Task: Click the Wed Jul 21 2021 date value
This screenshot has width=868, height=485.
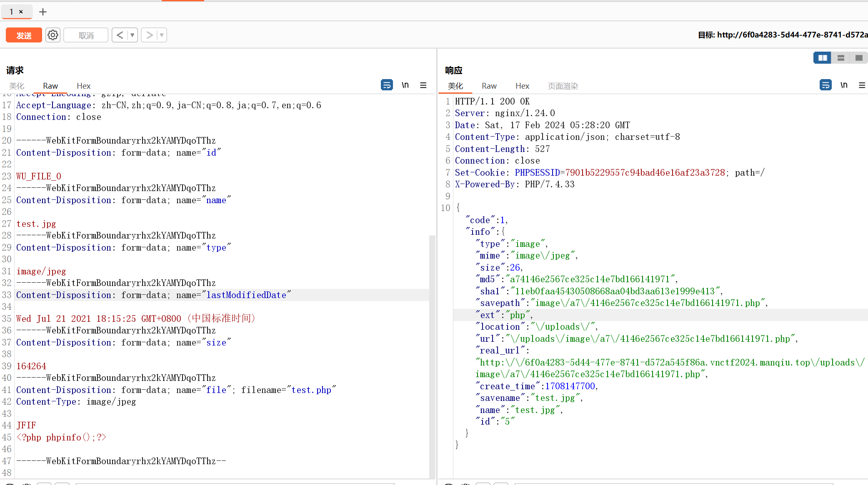Action: (x=135, y=319)
